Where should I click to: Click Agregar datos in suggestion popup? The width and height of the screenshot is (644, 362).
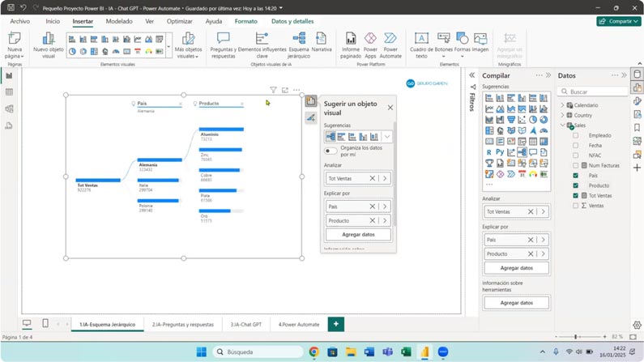click(357, 235)
